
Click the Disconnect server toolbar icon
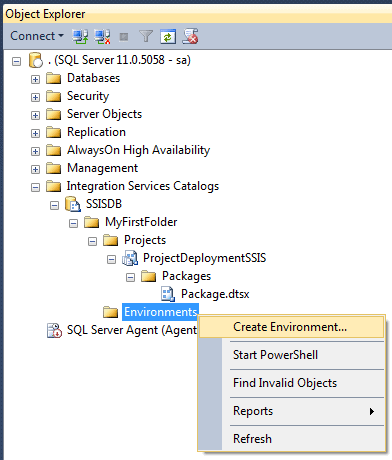[x=102, y=36]
